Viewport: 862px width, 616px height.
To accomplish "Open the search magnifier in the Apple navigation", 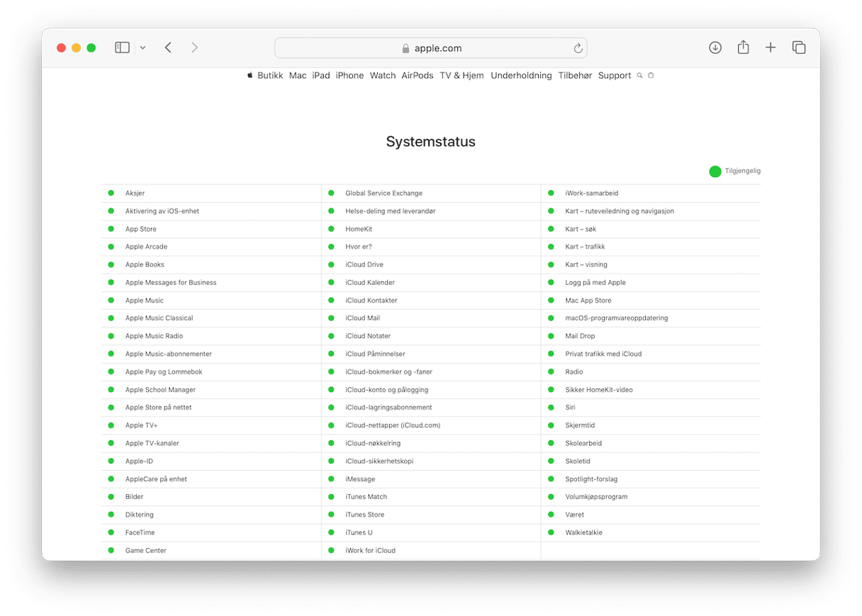I will coord(639,75).
